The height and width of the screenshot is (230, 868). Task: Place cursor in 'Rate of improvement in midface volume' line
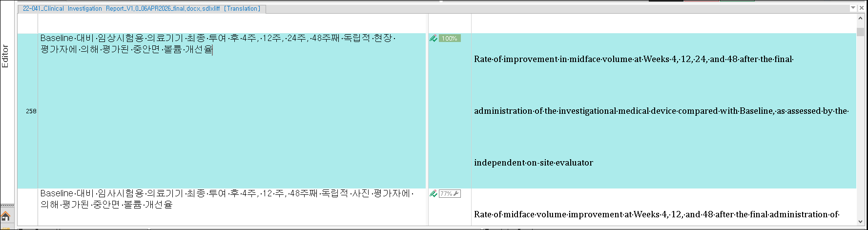coord(634,59)
